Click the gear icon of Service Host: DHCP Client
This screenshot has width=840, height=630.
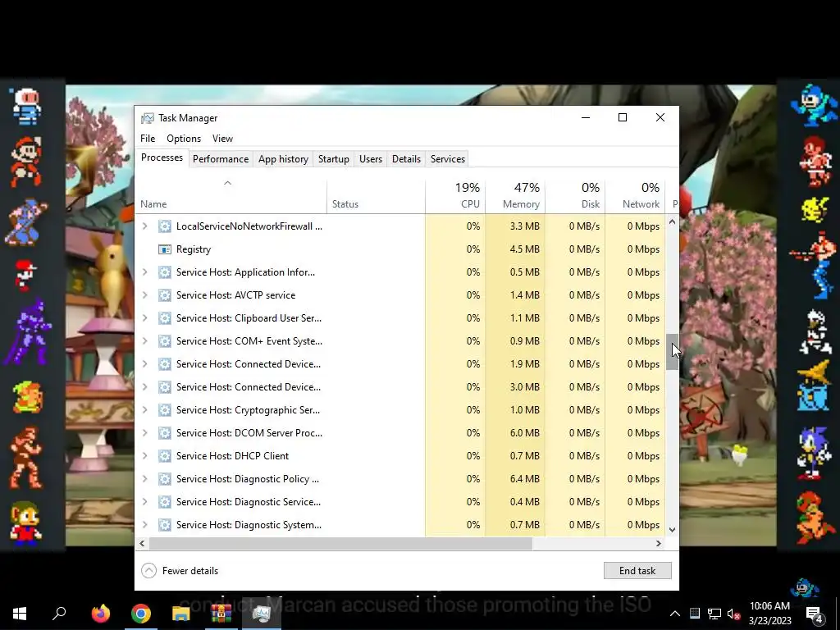coord(164,456)
